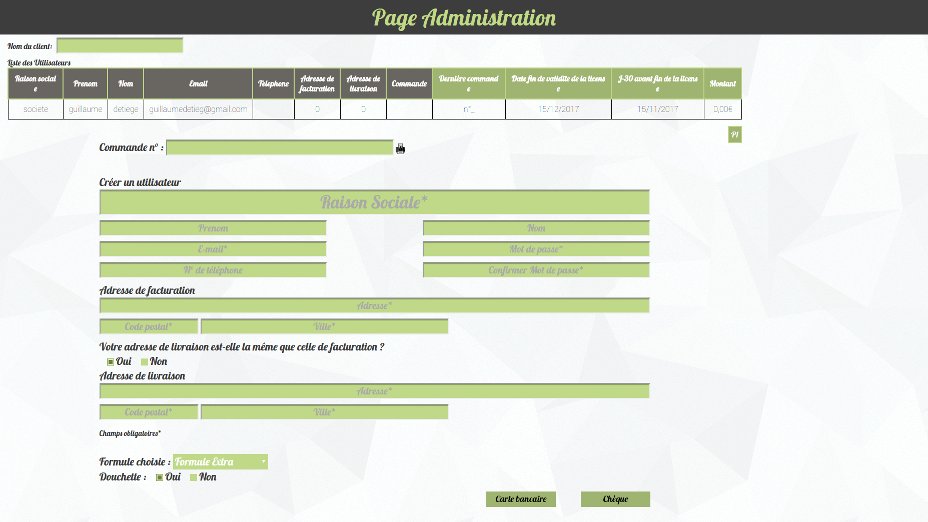Image resolution: width=928 pixels, height=522 pixels.
Task: Click the guillaumedetieg@gmail.com cell
Action: [x=198, y=109]
